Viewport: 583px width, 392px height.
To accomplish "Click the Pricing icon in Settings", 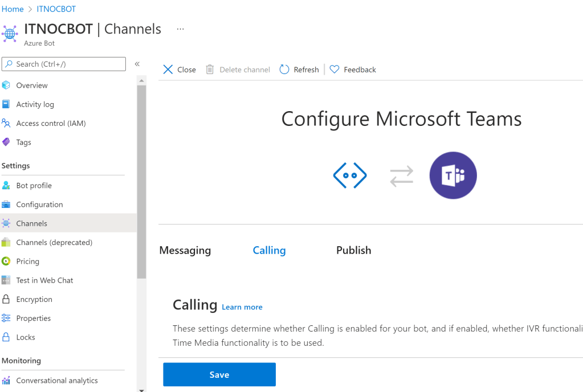I will (x=6, y=262).
